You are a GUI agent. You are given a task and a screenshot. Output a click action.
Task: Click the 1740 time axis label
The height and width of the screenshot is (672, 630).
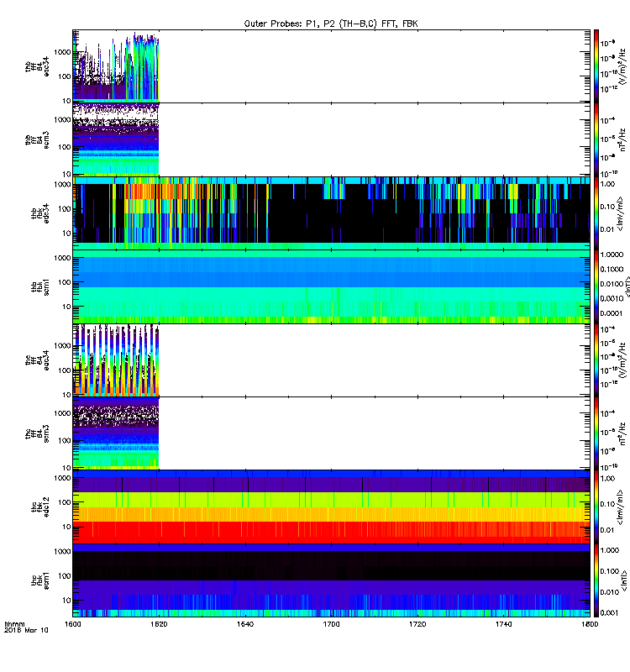point(503,624)
